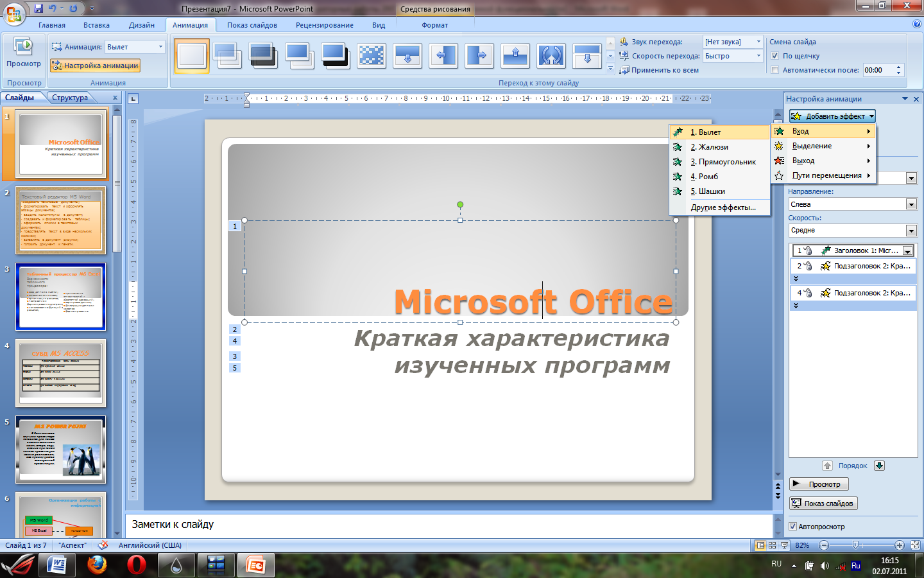Move effect down with Порядок down arrow
924x578 pixels.
click(879, 466)
